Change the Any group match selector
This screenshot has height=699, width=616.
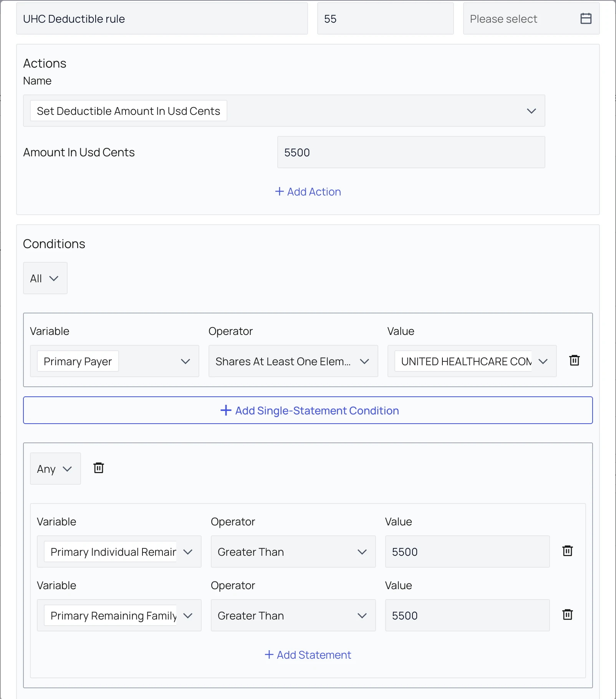[55, 469]
